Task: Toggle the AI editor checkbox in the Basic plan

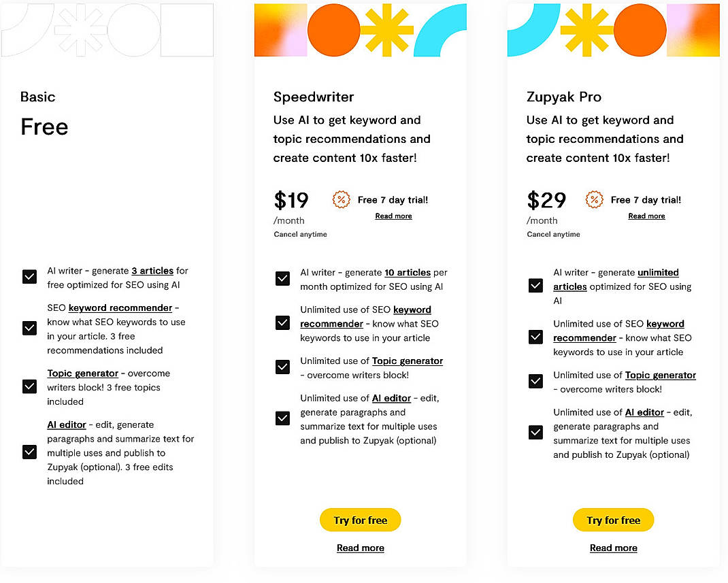Action: tap(29, 452)
